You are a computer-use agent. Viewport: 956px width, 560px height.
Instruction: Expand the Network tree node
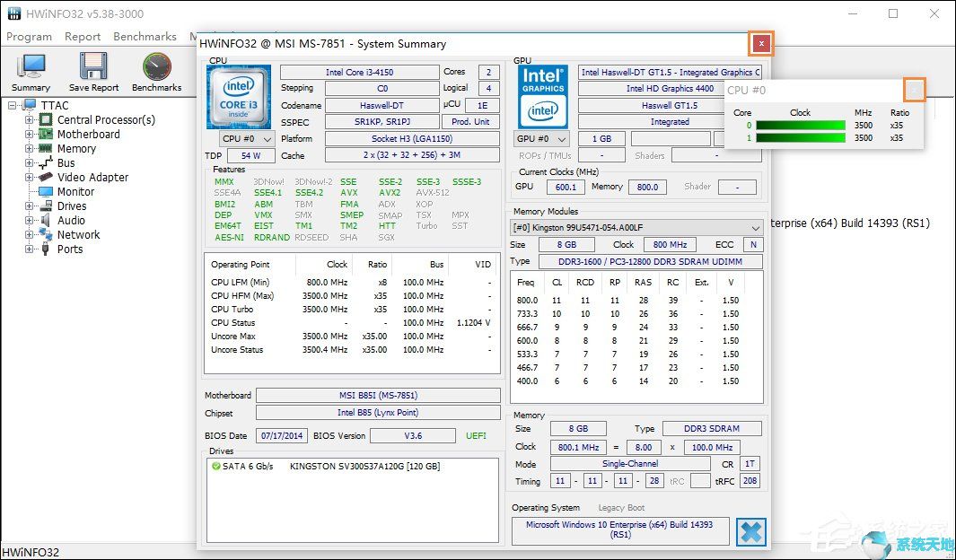click(x=29, y=234)
